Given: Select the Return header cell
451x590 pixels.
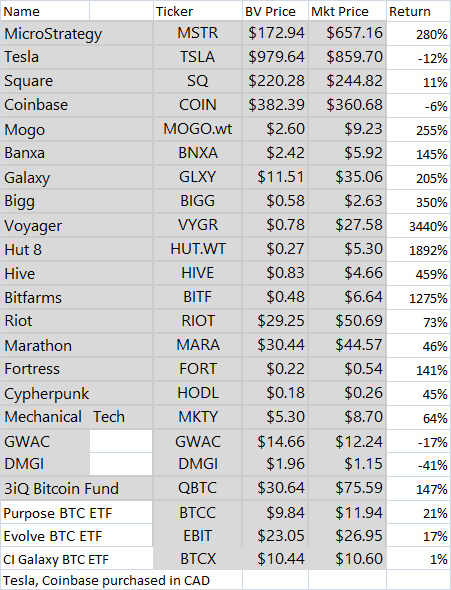Looking at the screenshot, I should coord(419,11).
